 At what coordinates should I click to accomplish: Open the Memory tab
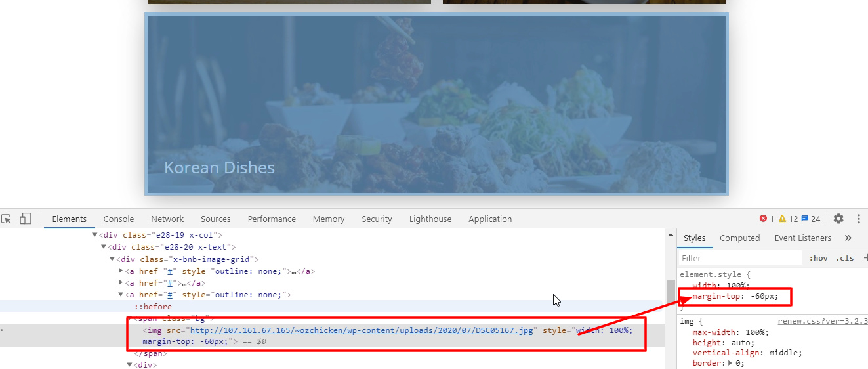(x=329, y=219)
